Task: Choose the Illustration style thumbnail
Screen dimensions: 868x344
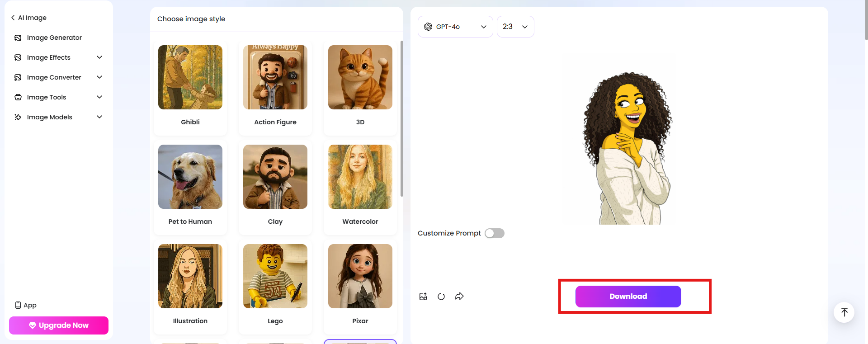Action: (x=190, y=276)
